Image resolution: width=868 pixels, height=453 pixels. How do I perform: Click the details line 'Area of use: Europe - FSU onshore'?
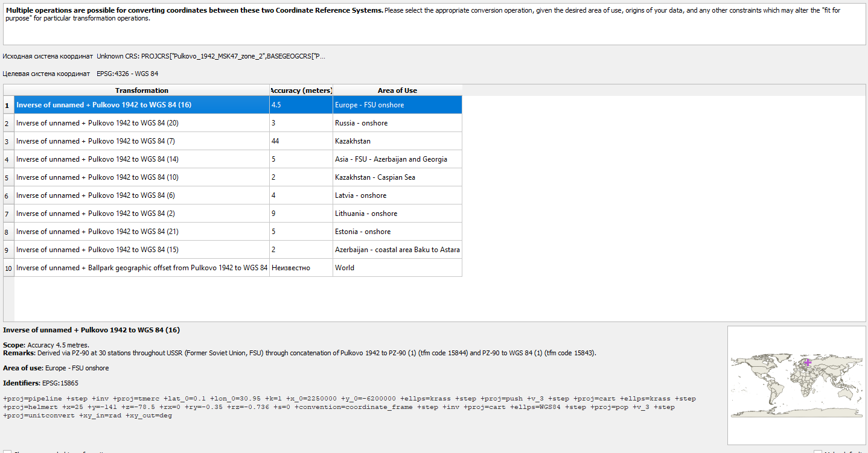tap(56, 368)
